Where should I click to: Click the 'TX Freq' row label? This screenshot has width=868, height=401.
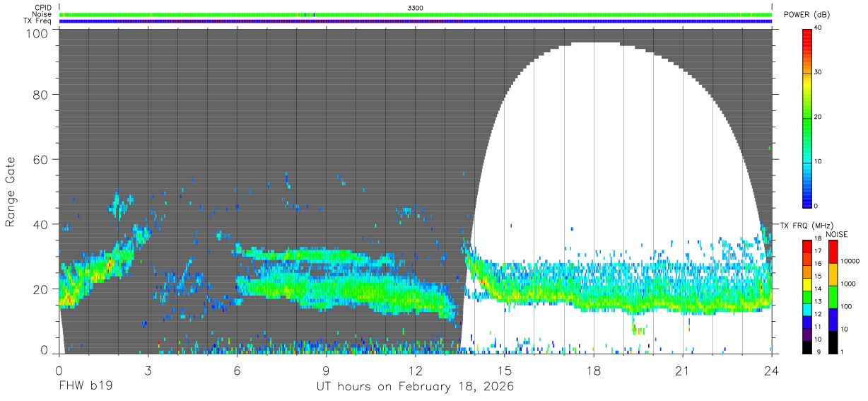pyautogui.click(x=37, y=21)
